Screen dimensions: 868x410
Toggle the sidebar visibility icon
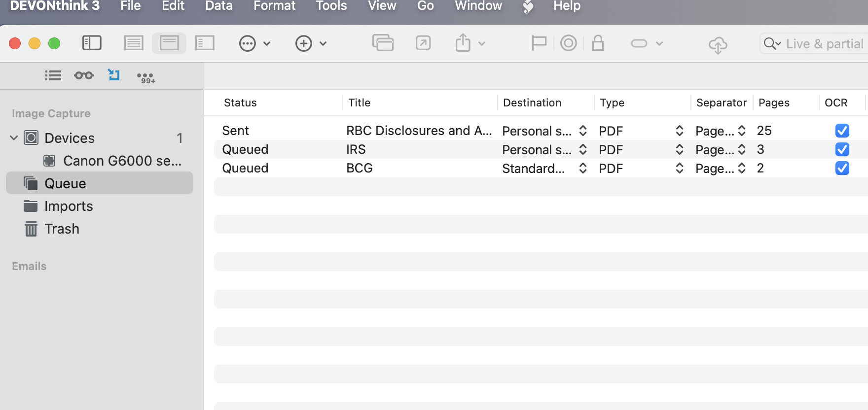92,43
